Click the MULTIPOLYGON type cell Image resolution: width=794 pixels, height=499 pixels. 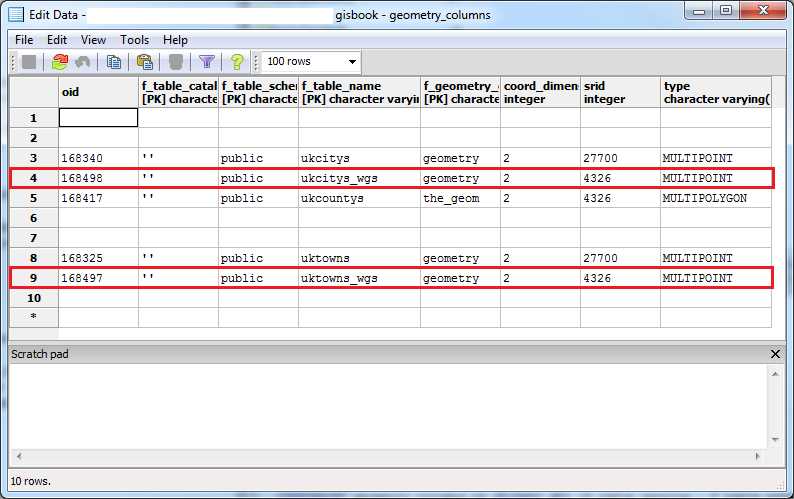(716, 198)
